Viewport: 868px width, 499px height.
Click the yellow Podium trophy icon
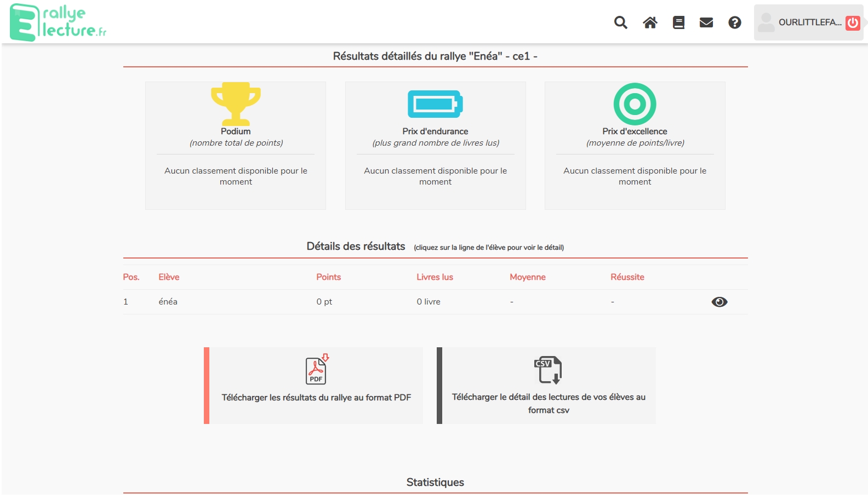pyautogui.click(x=236, y=103)
